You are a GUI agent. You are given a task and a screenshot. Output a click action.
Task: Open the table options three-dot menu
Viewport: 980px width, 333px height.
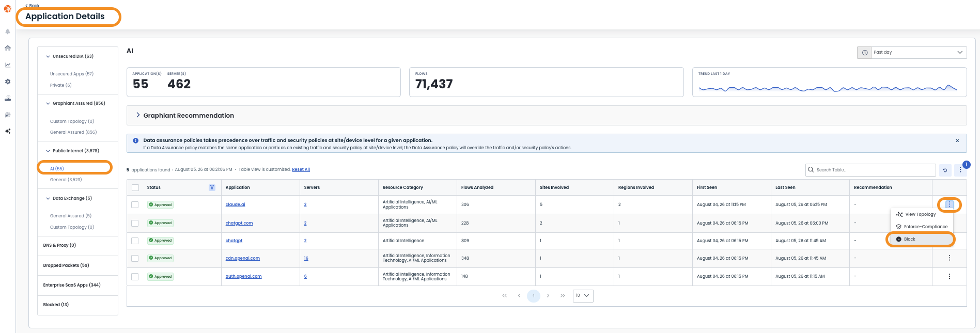point(960,170)
